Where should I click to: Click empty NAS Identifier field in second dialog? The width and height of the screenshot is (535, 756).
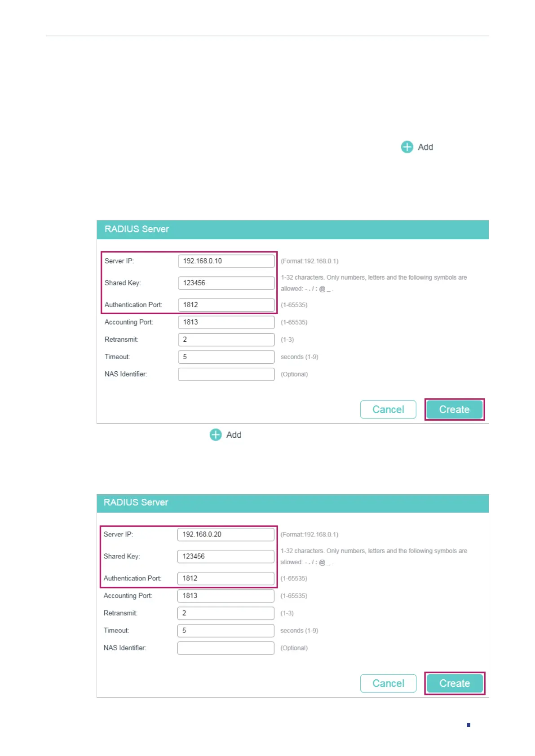point(225,648)
